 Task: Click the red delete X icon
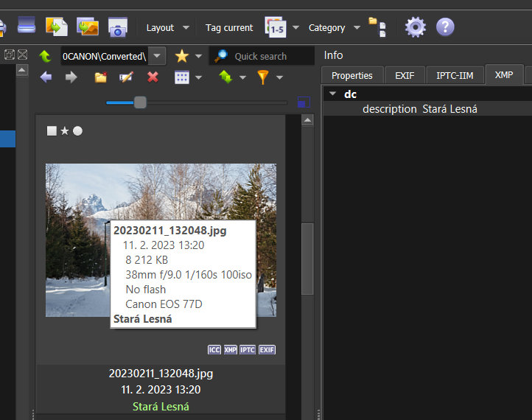coord(153,77)
